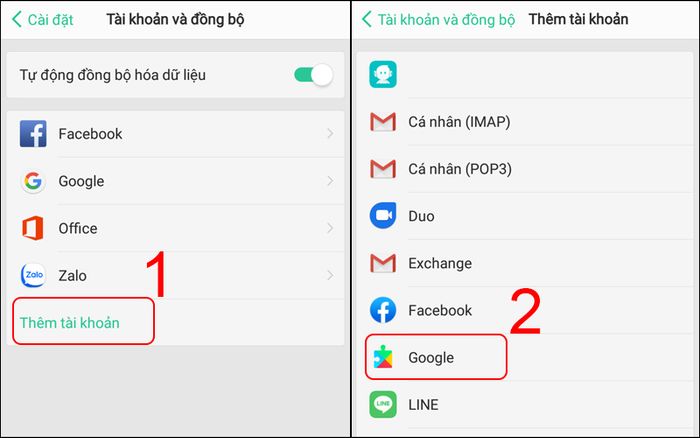Screen dimensions: 700x438
Task: Expand the Zalo row chevron
Action: pyautogui.click(x=330, y=275)
